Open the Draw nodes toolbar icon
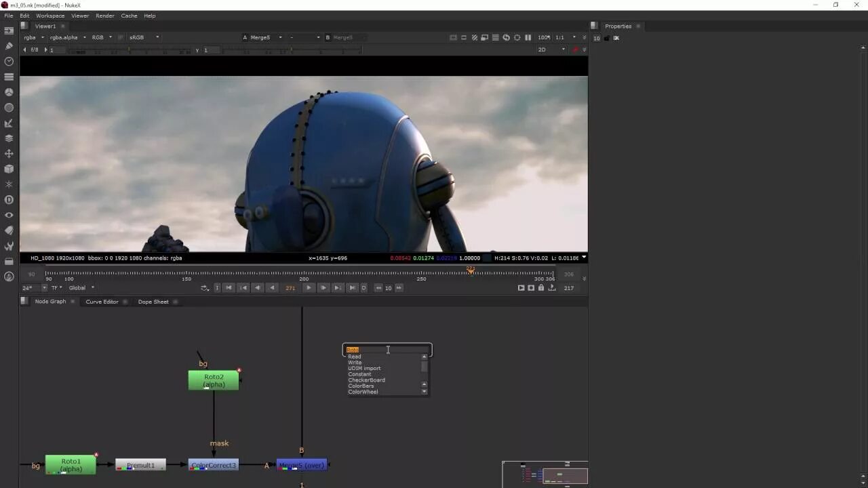The image size is (868, 488). (9, 46)
